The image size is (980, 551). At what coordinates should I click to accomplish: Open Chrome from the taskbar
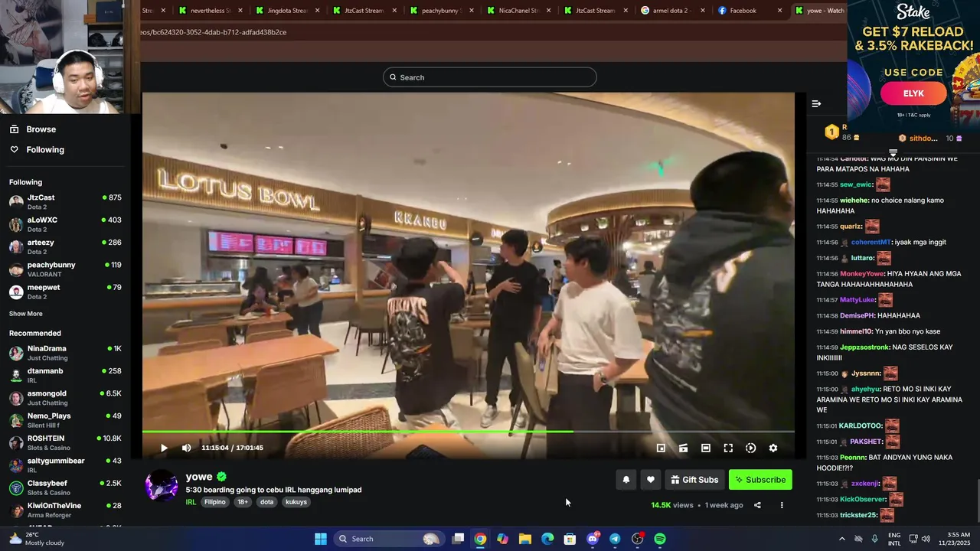480,539
